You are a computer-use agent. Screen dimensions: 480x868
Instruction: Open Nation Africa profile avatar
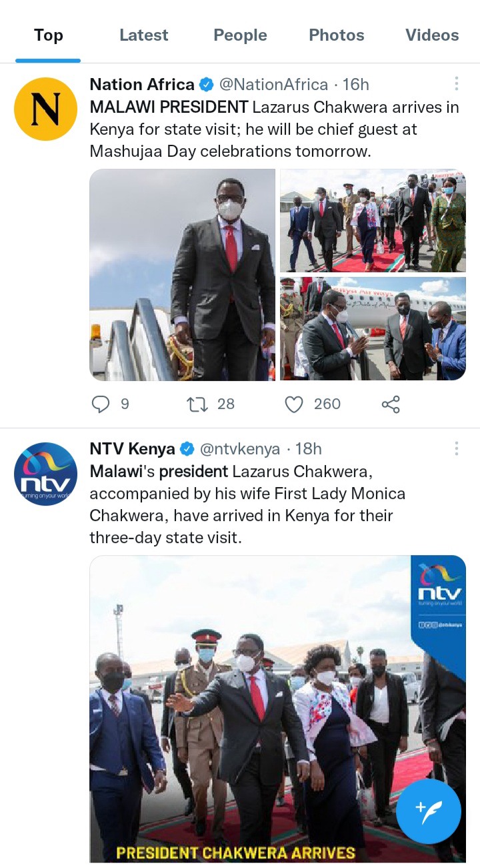(x=45, y=109)
